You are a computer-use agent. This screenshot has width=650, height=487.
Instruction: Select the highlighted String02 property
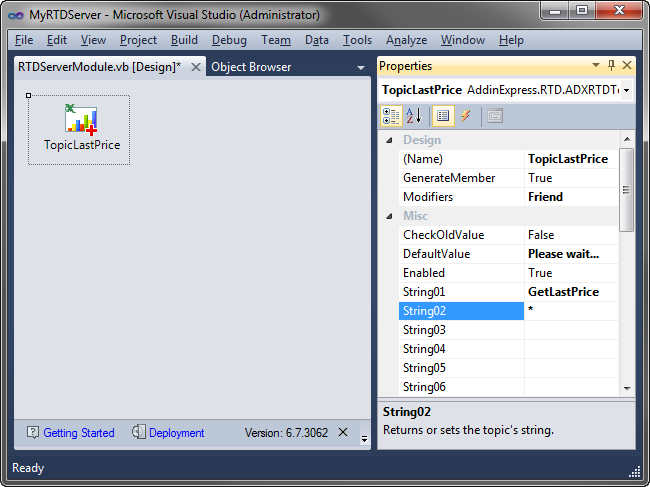(461, 311)
